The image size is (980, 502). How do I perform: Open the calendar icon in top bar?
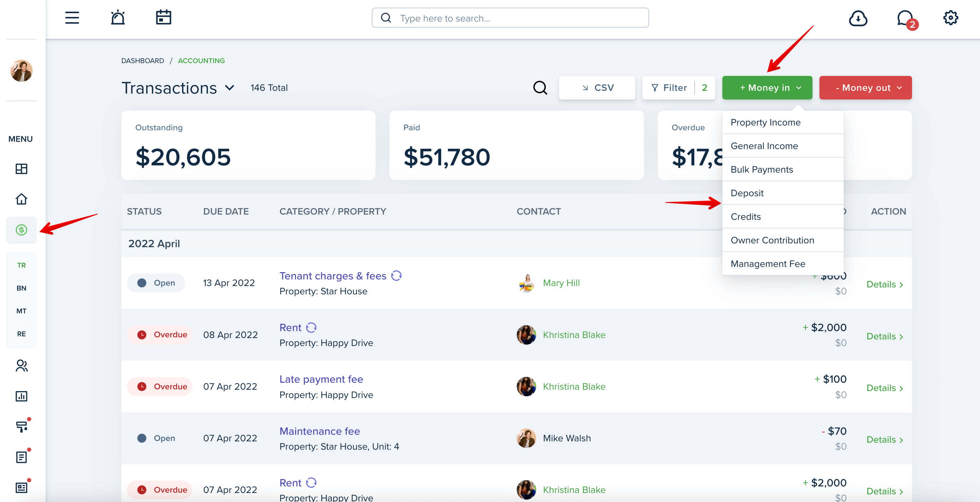[x=164, y=17]
